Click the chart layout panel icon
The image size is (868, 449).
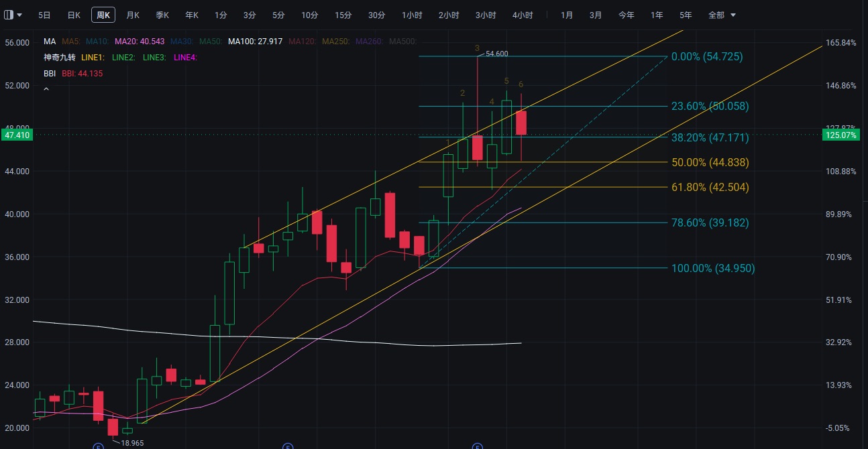pos(9,15)
